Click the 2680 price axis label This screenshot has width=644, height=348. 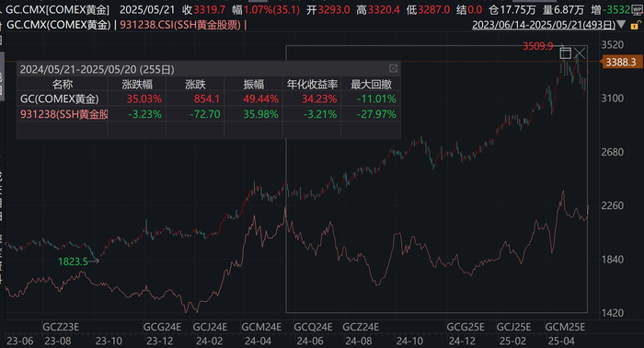tap(613, 152)
